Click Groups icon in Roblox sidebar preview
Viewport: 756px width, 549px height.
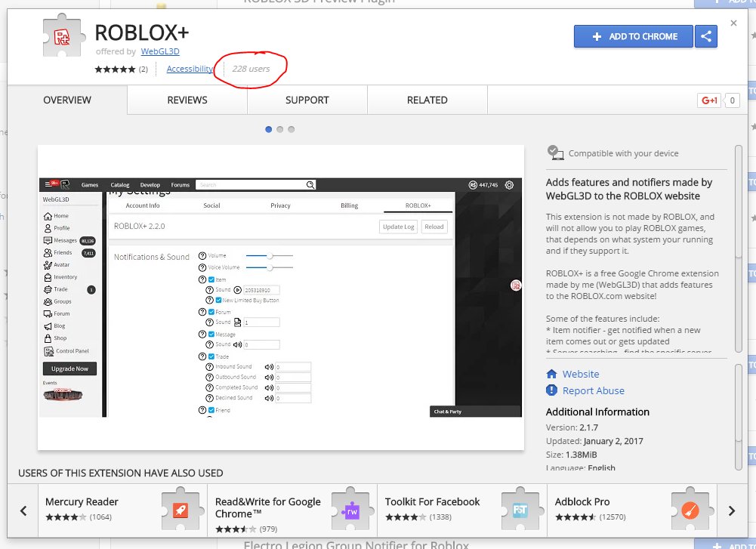point(48,301)
